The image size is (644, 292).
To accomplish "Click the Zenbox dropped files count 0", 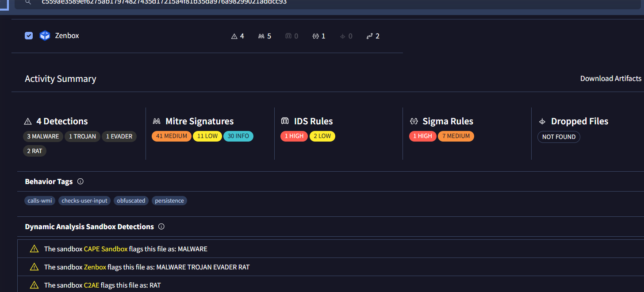I will click(346, 36).
